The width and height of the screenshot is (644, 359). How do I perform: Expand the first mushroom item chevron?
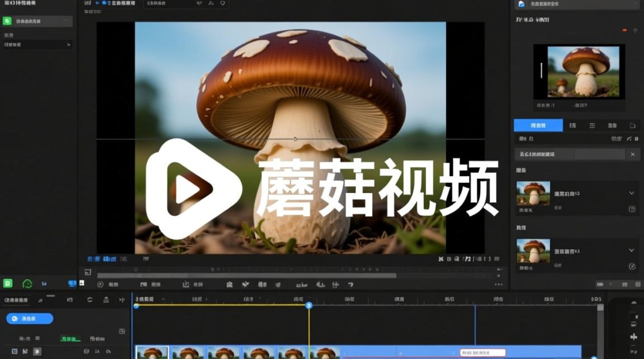pos(632,193)
